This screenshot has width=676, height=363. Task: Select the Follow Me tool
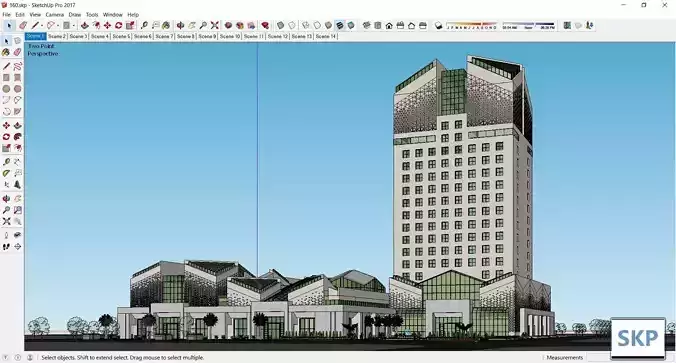[x=17, y=137]
